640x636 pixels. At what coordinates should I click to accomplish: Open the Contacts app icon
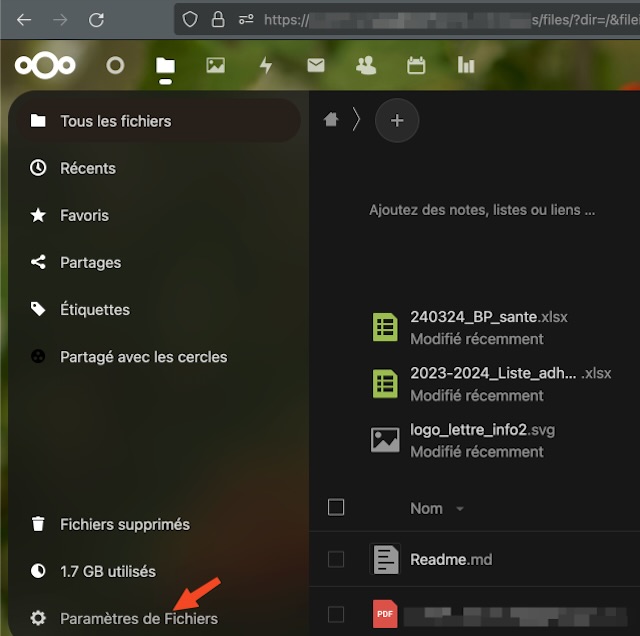pyautogui.click(x=366, y=66)
